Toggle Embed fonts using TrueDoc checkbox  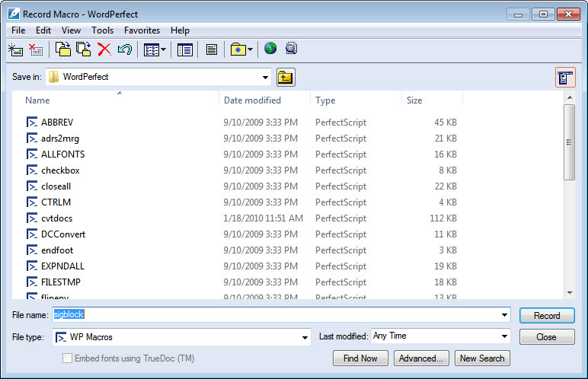pyautogui.click(x=67, y=358)
